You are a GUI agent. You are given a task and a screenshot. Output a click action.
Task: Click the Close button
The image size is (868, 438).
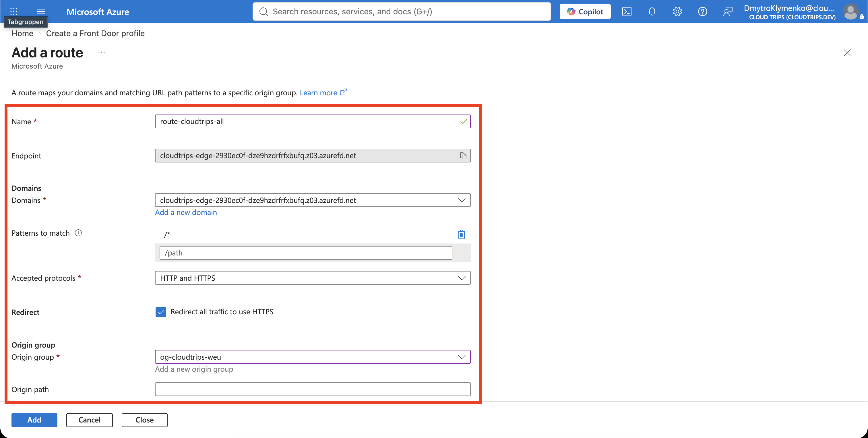coord(145,420)
